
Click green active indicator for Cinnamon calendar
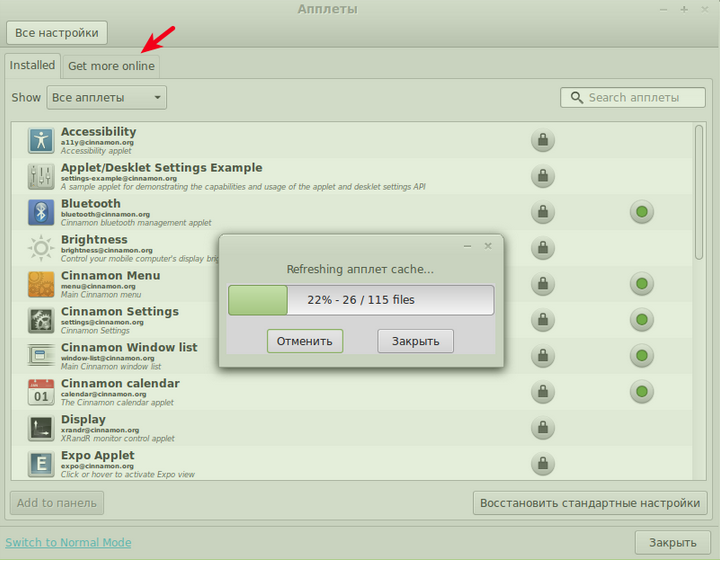click(x=641, y=392)
